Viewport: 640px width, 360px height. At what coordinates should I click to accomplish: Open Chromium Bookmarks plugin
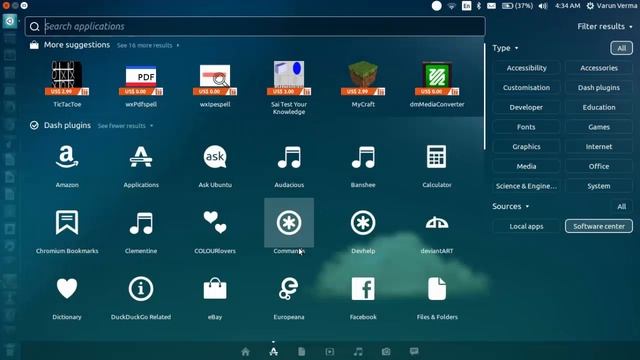pyautogui.click(x=67, y=223)
